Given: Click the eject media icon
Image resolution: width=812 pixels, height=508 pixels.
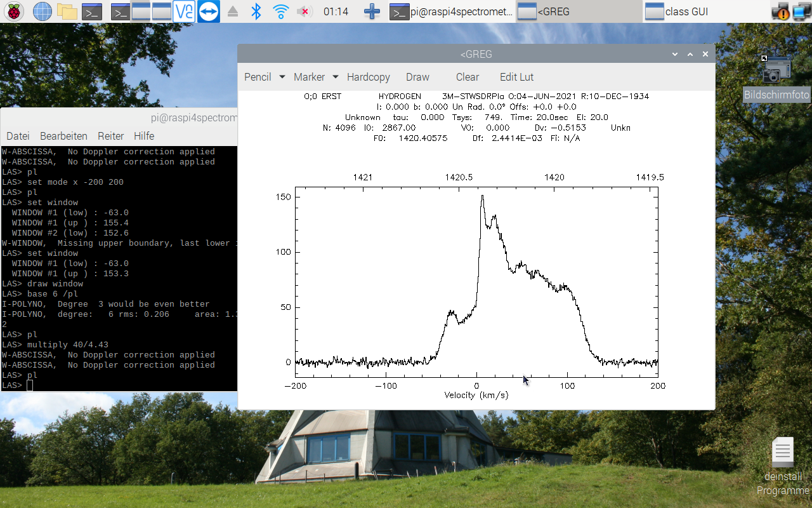Looking at the screenshot, I should (x=233, y=11).
